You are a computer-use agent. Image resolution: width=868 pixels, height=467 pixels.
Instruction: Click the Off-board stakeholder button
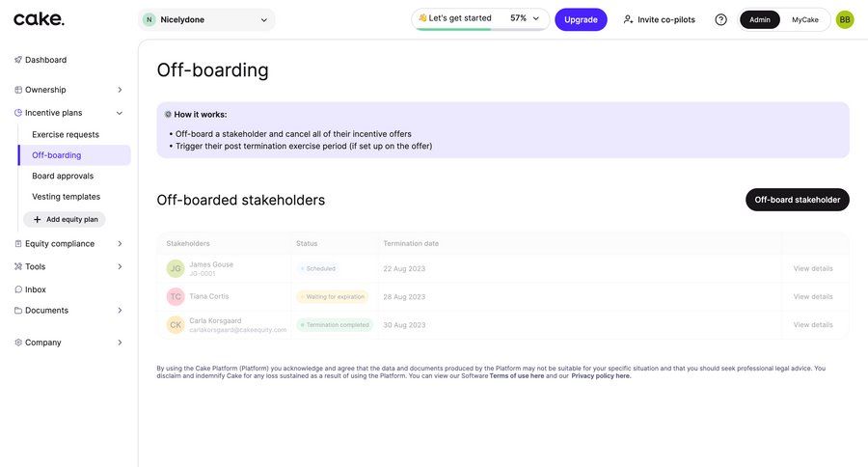[x=797, y=200]
